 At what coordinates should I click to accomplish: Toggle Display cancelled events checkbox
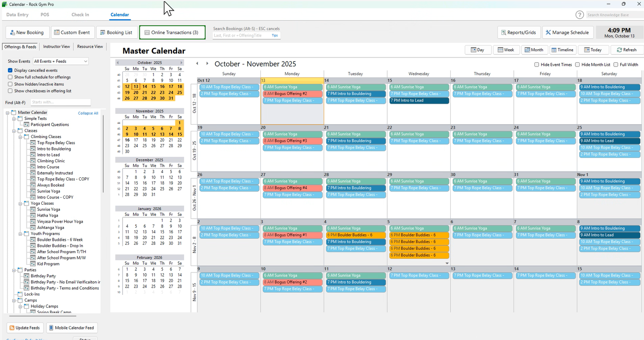(x=10, y=70)
